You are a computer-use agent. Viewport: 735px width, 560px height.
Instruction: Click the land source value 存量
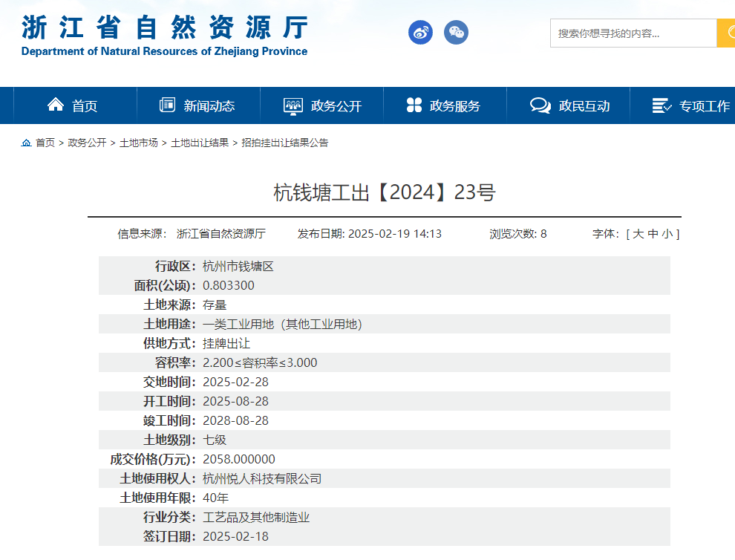click(215, 305)
